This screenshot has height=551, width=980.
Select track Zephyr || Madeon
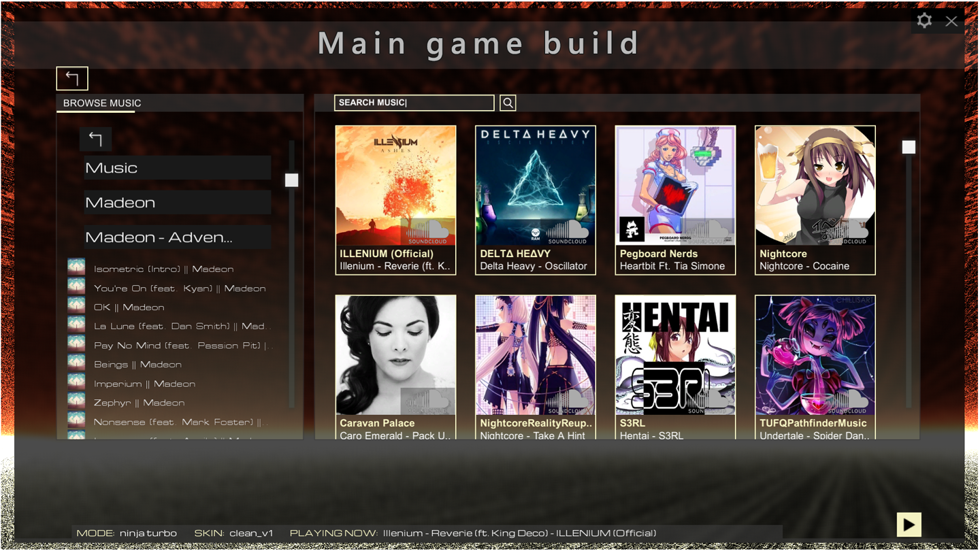(x=139, y=403)
